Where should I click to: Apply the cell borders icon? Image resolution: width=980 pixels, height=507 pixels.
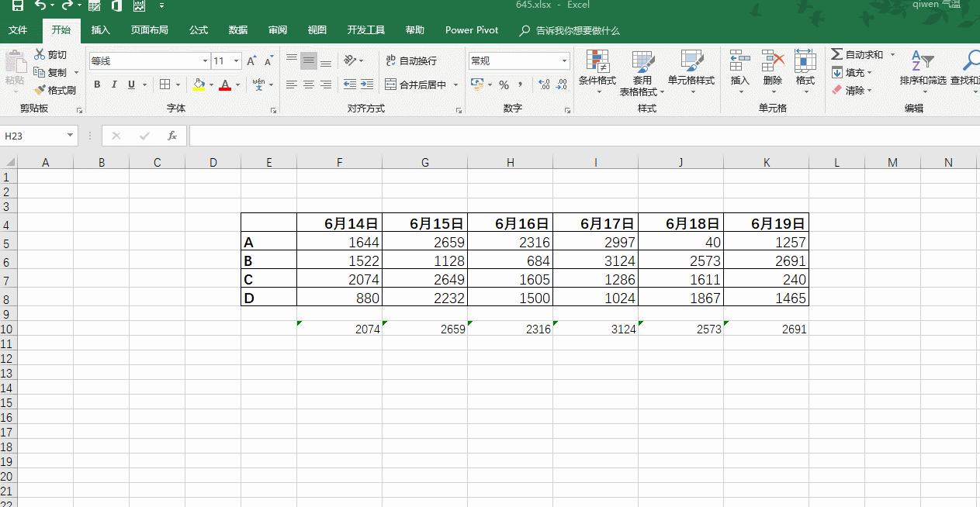click(x=164, y=84)
